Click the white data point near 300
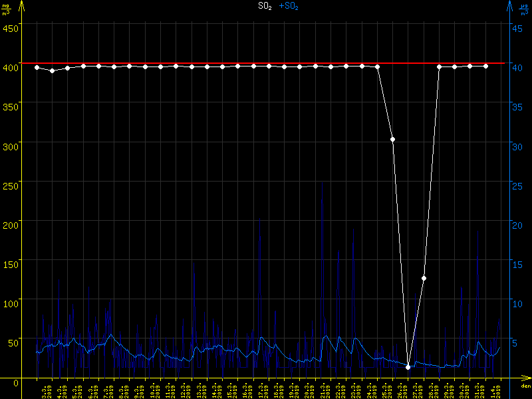 point(393,140)
